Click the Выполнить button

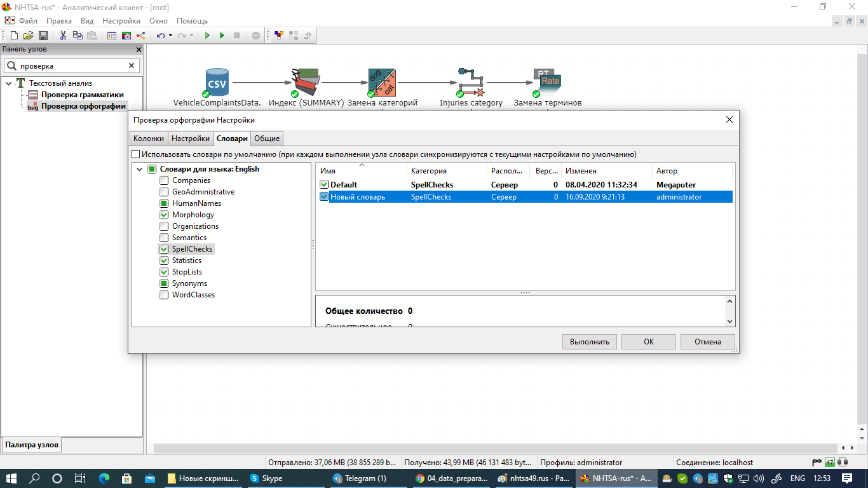pos(590,342)
